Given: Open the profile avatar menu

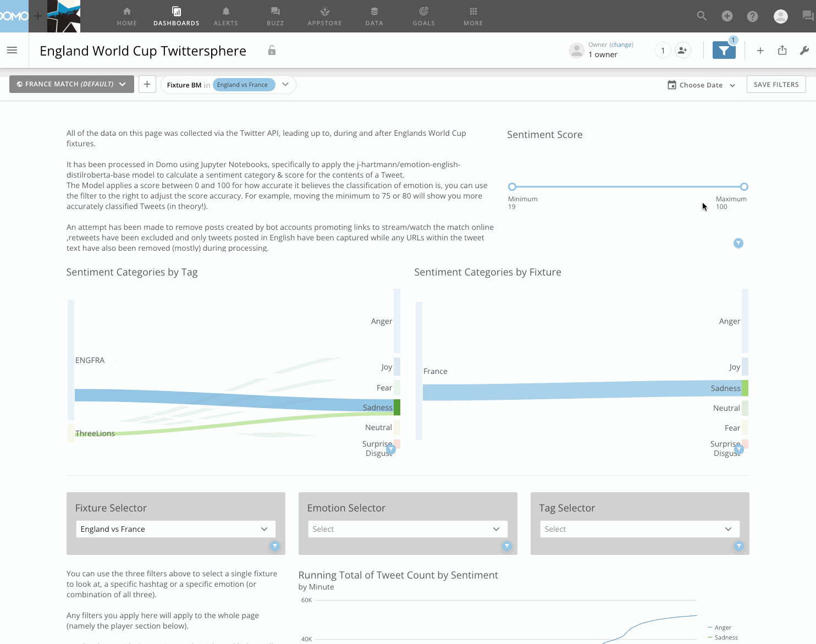Looking at the screenshot, I should (x=781, y=16).
